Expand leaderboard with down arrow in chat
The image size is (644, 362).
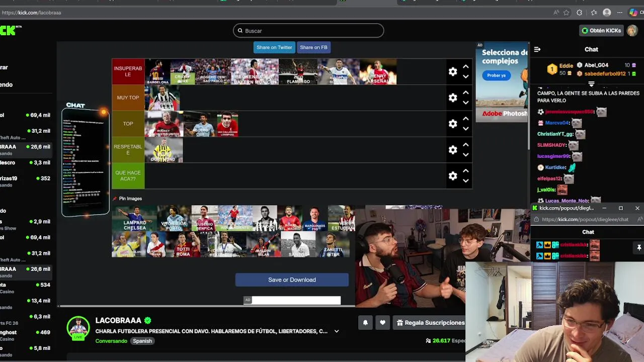[591, 84]
